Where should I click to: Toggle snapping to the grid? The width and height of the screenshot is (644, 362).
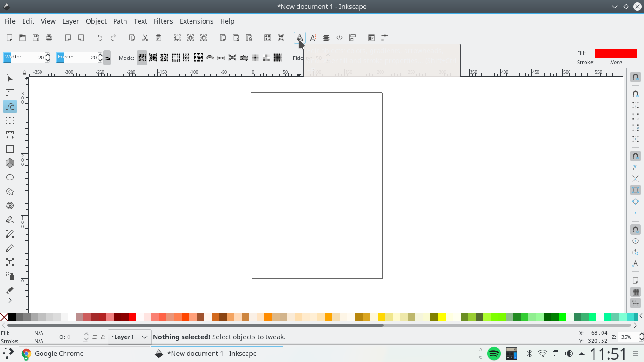point(636,292)
